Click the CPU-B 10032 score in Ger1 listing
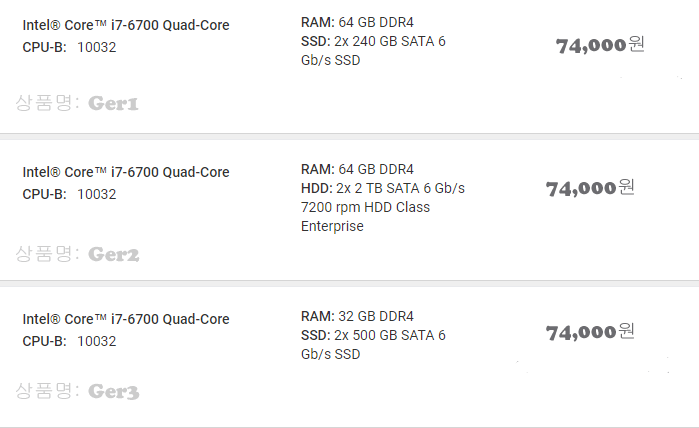The image size is (699, 428). click(x=70, y=47)
